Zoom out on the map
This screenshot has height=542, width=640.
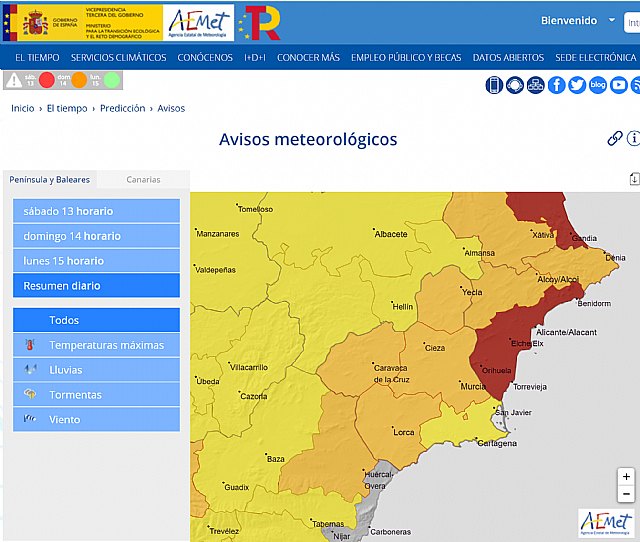[x=626, y=494]
